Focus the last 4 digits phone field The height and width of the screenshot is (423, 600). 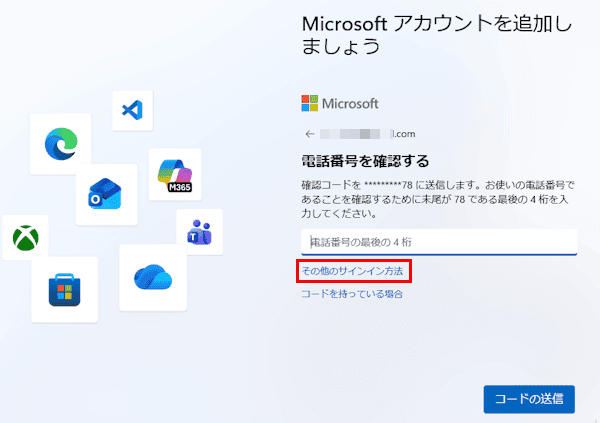point(439,242)
